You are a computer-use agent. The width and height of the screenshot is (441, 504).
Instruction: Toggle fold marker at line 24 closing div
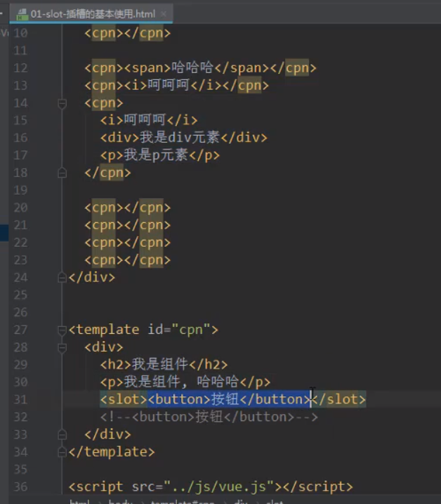(x=62, y=278)
